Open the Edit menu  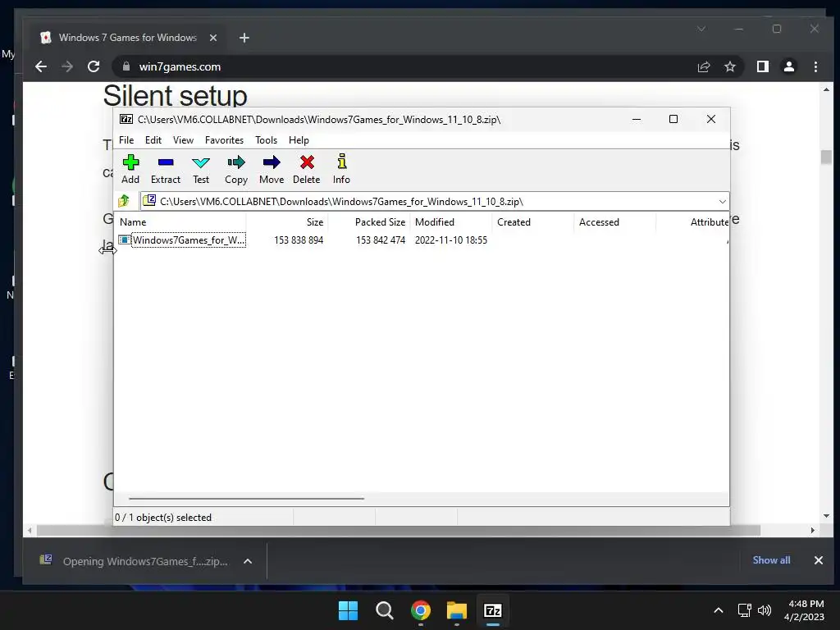pos(153,139)
